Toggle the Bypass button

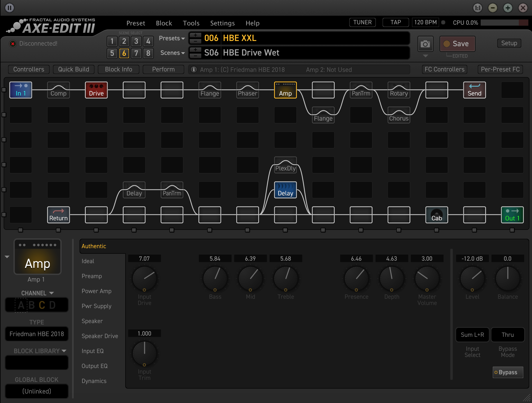(508, 372)
